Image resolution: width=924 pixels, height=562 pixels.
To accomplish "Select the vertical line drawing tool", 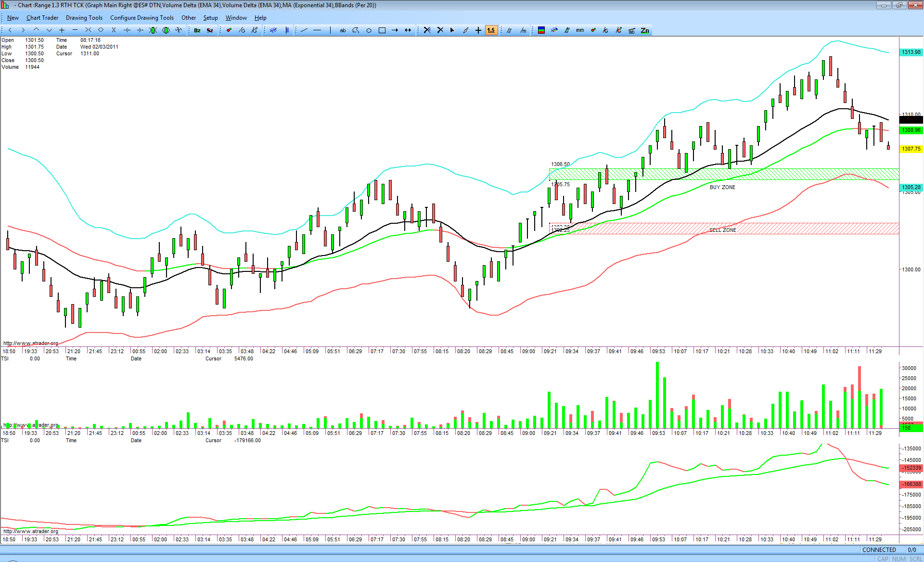I will (x=330, y=30).
